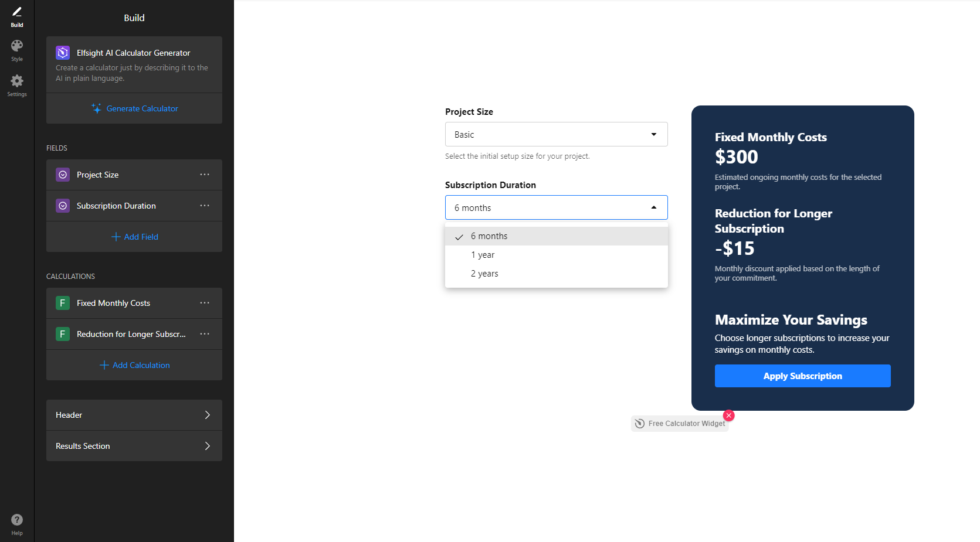Collapse the Subscription Duration dropdown
The height and width of the screenshot is (542, 980).
click(556, 207)
